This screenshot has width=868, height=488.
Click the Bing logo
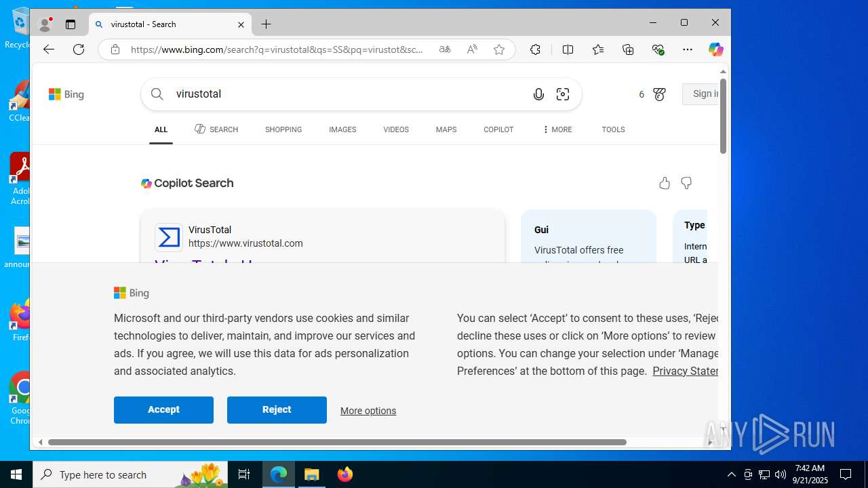pos(66,94)
